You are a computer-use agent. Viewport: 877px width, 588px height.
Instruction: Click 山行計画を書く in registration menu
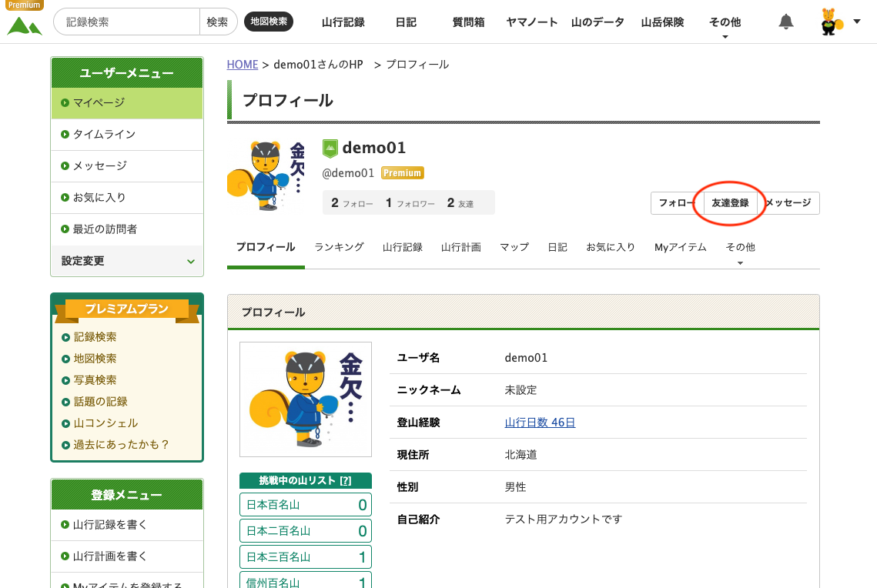[x=127, y=556]
